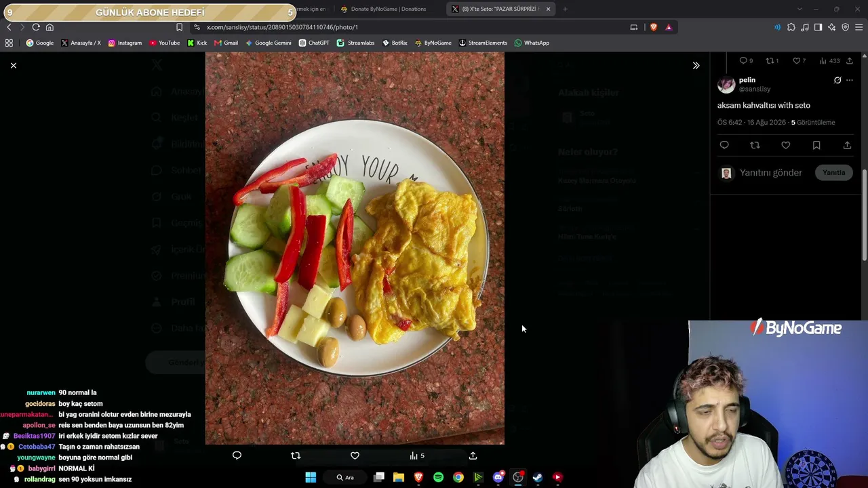Viewport: 868px width, 488px height.
Task: Open the Kick bookmark
Action: [197, 43]
